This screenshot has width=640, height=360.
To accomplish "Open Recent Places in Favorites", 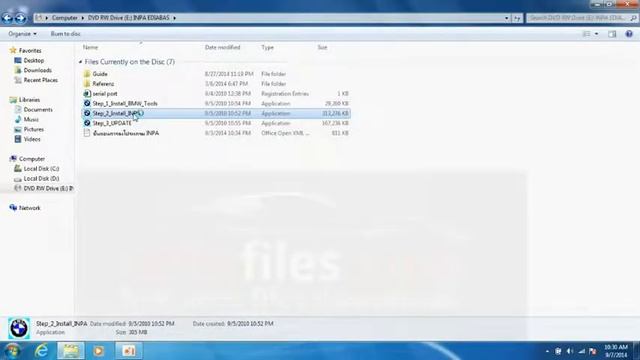I will point(40,80).
